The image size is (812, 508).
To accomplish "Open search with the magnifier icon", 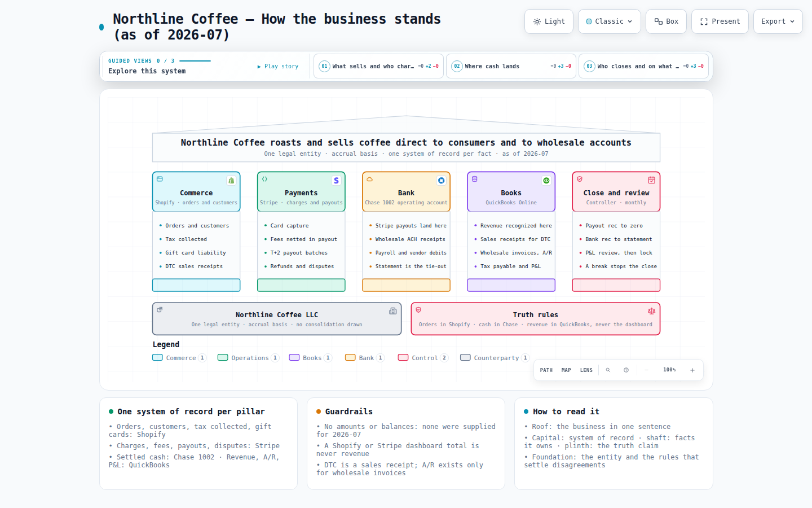I will 608,370.
